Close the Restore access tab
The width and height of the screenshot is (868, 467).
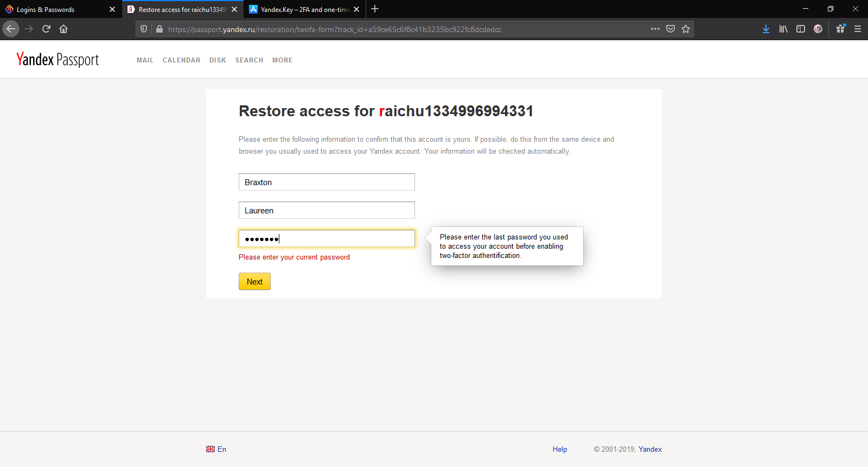tap(234, 9)
